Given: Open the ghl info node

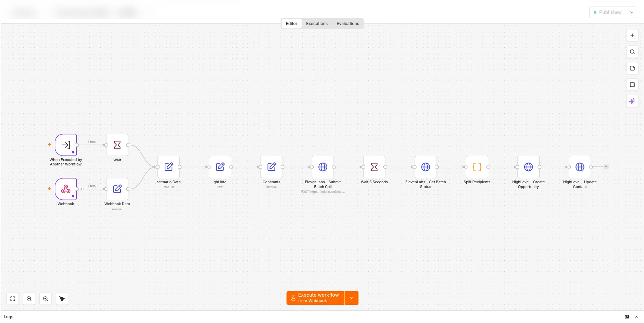Looking at the screenshot, I should [x=220, y=167].
